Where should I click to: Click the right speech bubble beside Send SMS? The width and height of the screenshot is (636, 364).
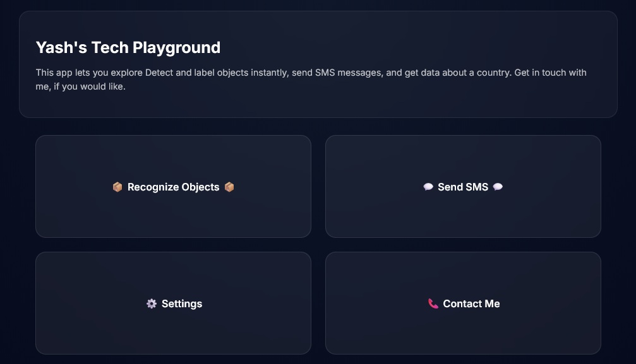498,187
